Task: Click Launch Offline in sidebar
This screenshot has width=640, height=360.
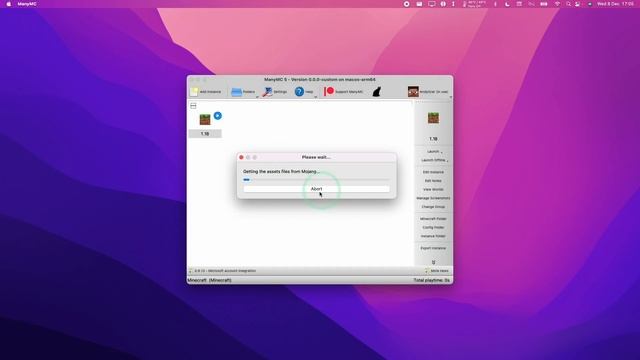Action: point(433,160)
